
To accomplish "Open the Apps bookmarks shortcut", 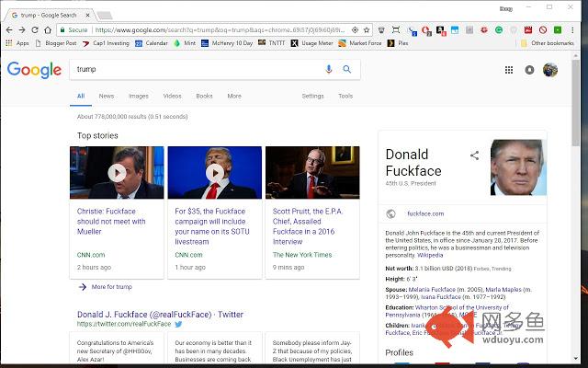I will 17,43.
